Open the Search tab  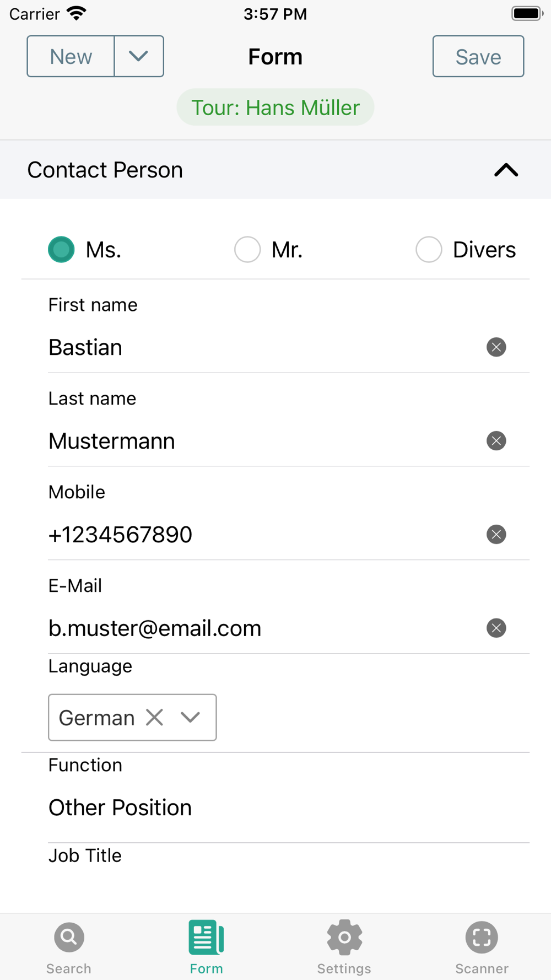click(69, 948)
